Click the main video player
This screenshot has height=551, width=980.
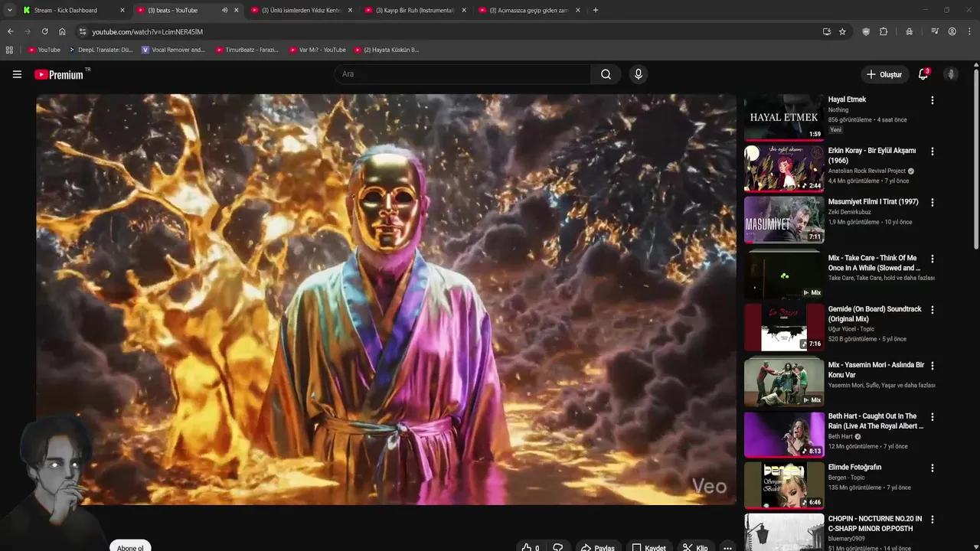coord(386,299)
